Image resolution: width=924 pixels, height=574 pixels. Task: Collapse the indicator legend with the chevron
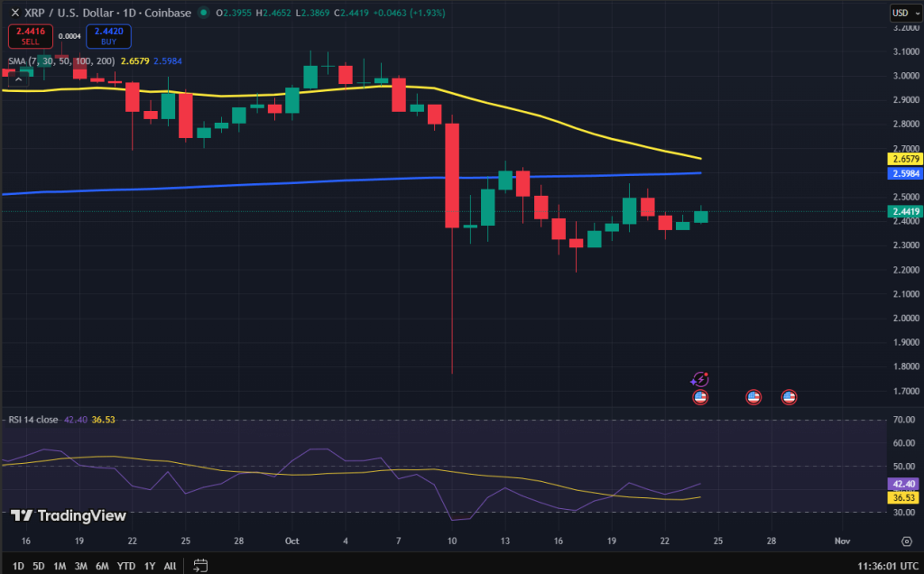18,79
